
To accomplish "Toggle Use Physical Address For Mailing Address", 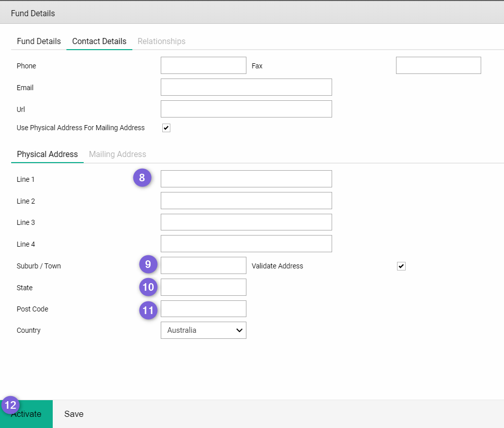I will pyautogui.click(x=166, y=128).
